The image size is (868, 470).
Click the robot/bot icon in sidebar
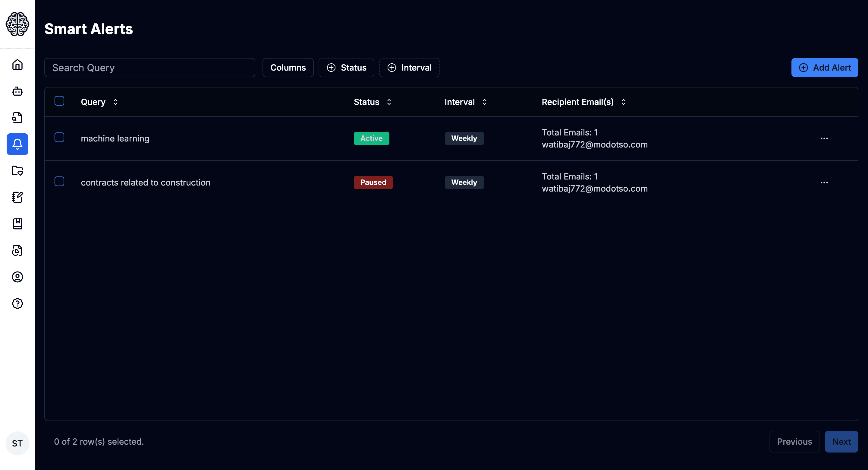[17, 91]
